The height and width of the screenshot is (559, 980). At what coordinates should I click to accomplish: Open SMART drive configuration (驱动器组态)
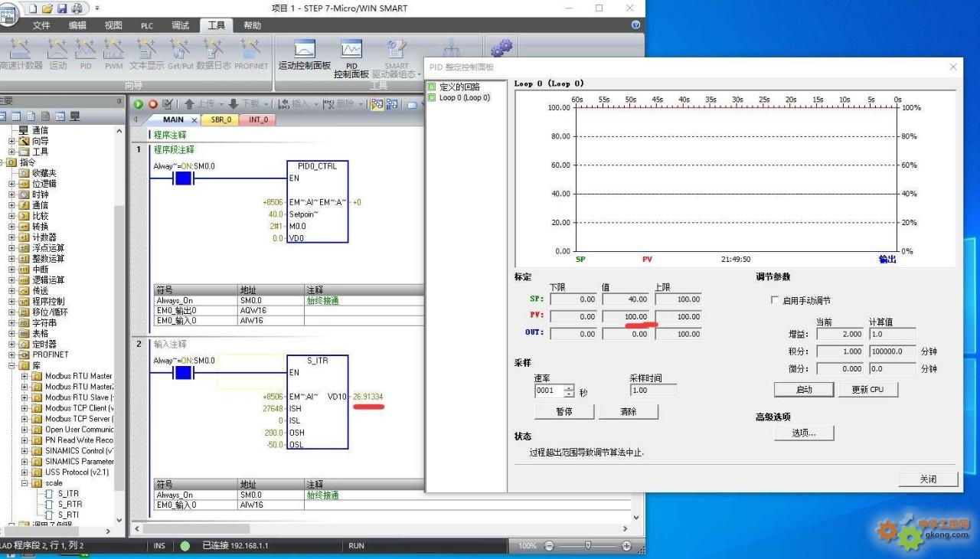(x=397, y=58)
